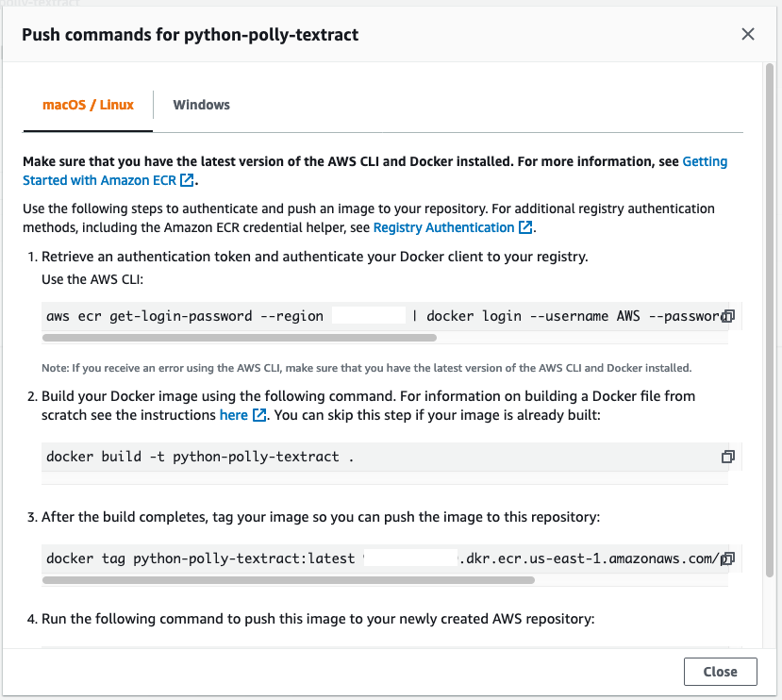Copy the docker tag command
782x700 pixels.
728,558
